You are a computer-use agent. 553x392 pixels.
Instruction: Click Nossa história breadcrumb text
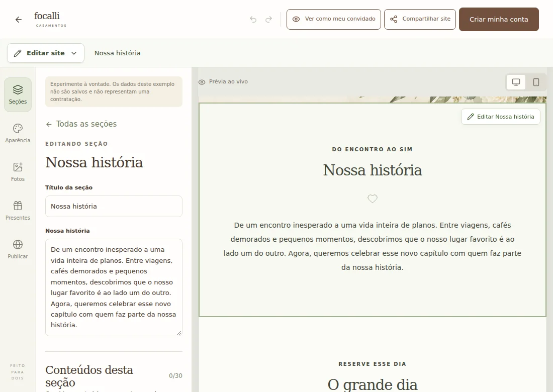click(x=118, y=53)
